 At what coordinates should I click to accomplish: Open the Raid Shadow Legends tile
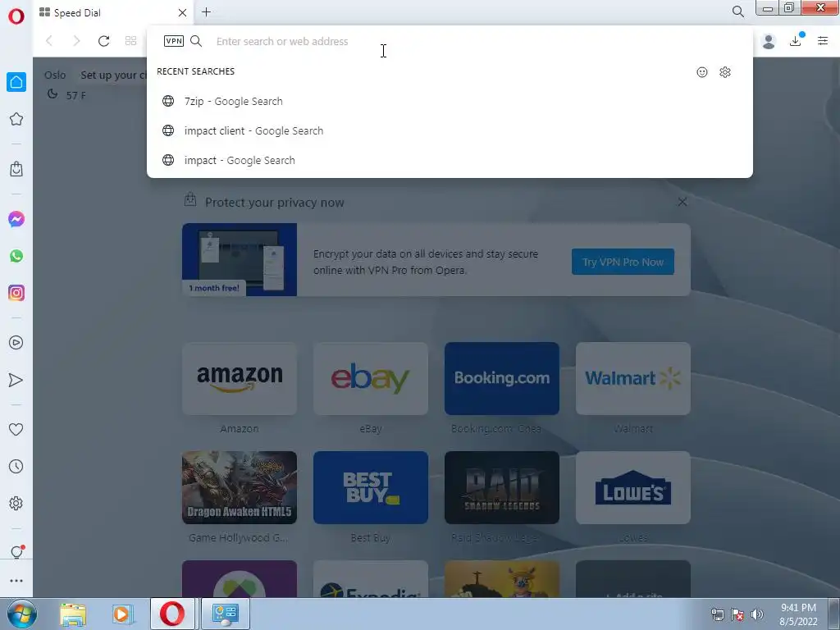(502, 487)
